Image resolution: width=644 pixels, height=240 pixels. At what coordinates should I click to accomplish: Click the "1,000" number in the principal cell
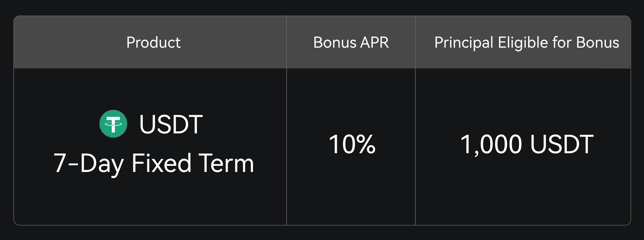(491, 144)
